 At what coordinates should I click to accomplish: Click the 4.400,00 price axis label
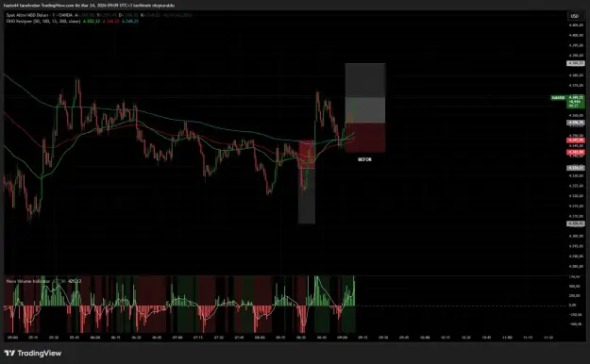point(576,35)
